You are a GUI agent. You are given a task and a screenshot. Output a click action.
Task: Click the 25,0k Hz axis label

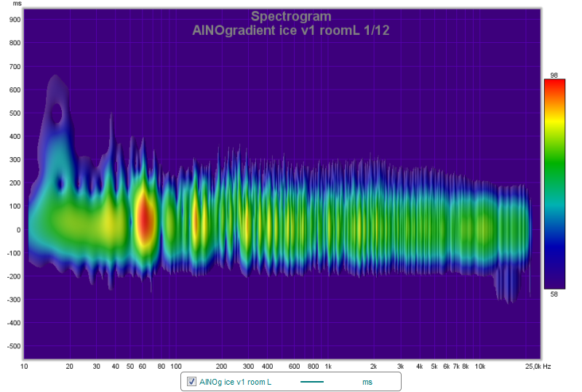(x=538, y=367)
